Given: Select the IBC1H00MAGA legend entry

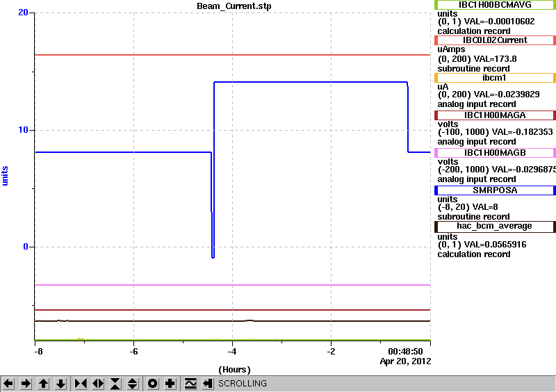Looking at the screenshot, I should (495, 115).
